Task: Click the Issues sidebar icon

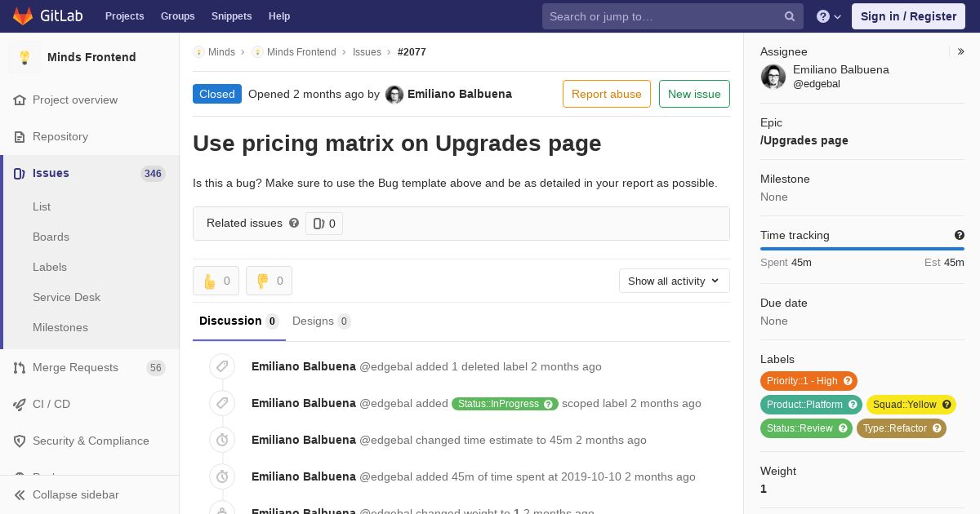Action: [20, 173]
